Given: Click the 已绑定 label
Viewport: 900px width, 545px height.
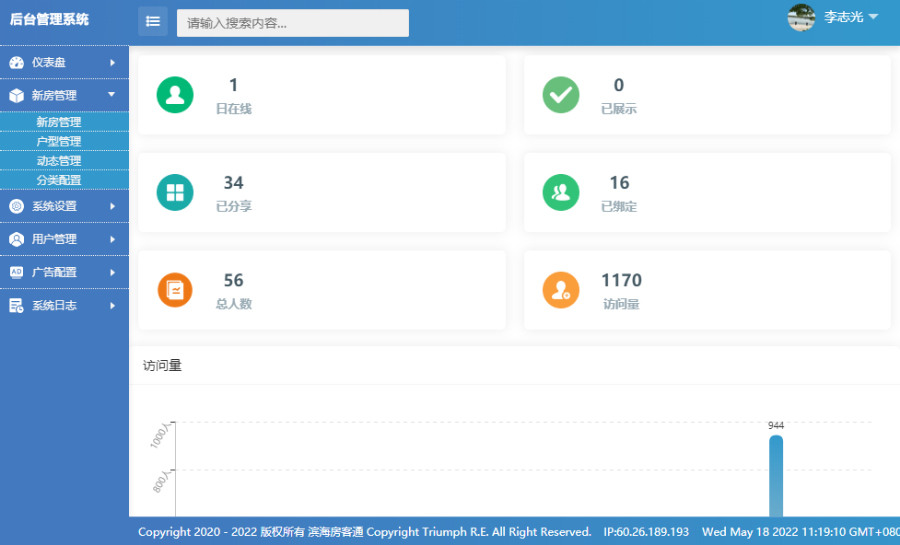Looking at the screenshot, I should tap(619, 207).
